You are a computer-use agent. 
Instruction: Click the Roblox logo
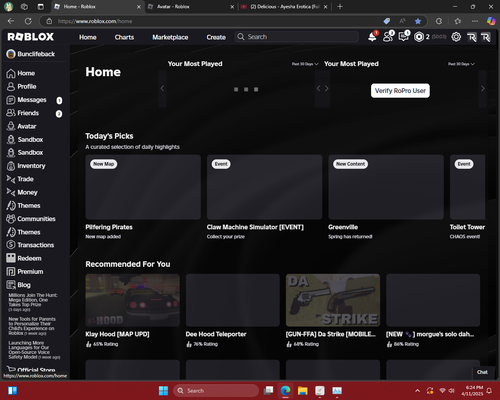(x=31, y=37)
